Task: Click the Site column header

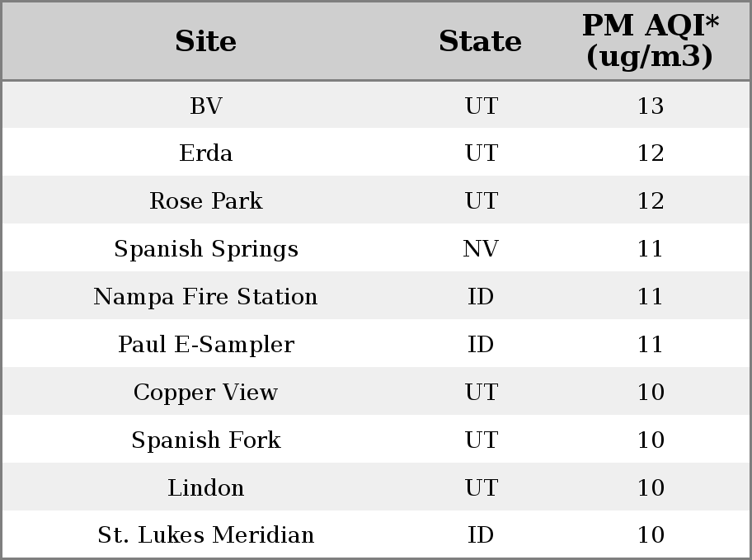Action: point(206,41)
